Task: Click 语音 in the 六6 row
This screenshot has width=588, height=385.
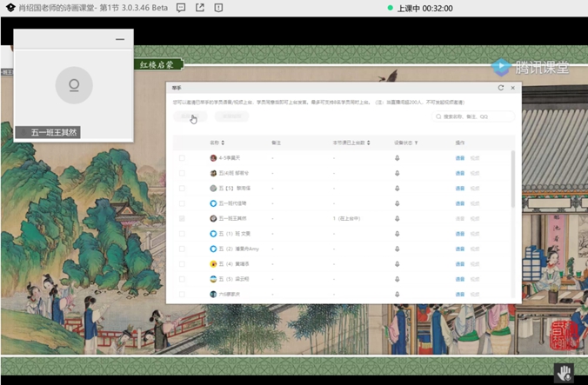Action: (x=460, y=295)
